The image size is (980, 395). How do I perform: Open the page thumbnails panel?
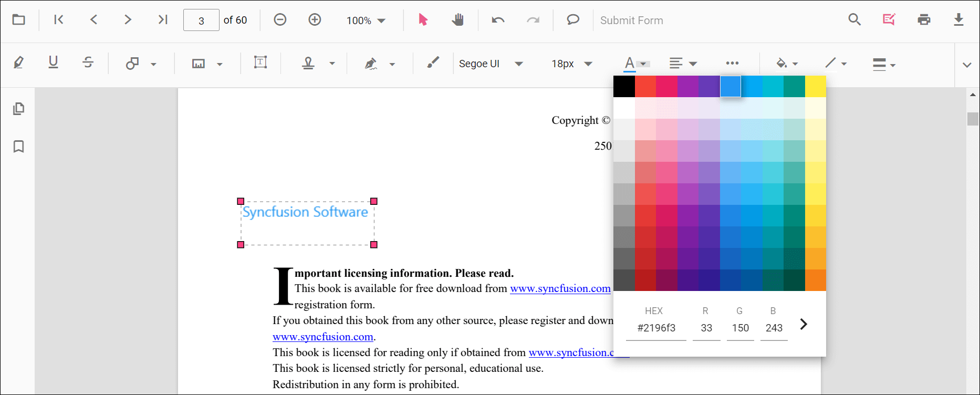[18, 109]
